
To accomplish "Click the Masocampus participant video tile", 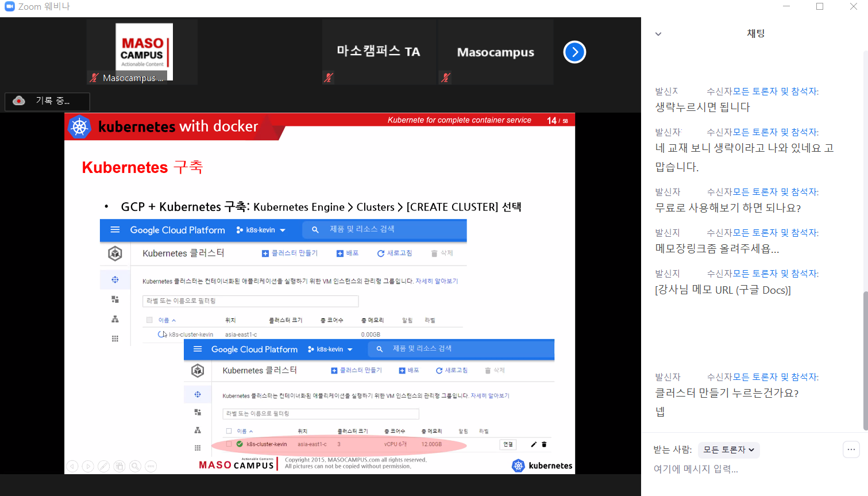I will (142, 52).
